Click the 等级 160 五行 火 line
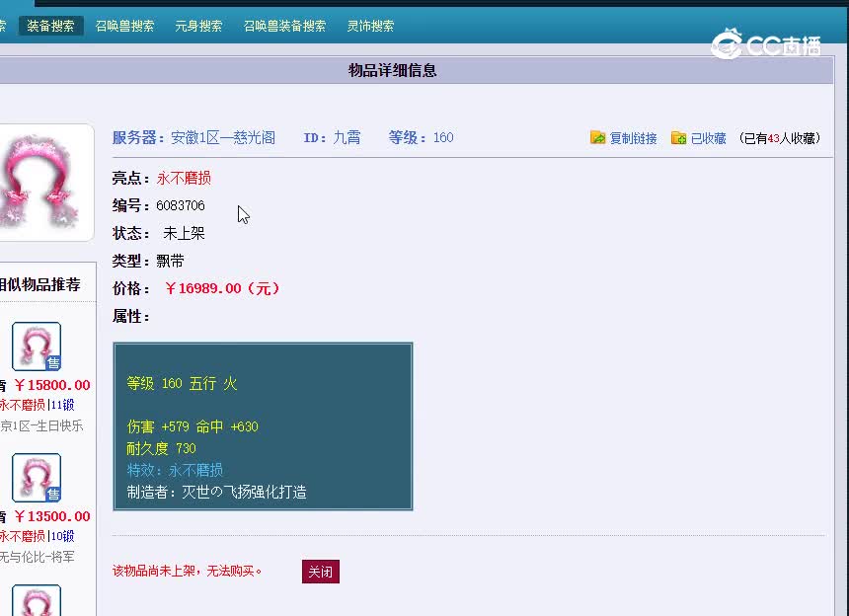The width and height of the screenshot is (849, 616). pos(182,383)
